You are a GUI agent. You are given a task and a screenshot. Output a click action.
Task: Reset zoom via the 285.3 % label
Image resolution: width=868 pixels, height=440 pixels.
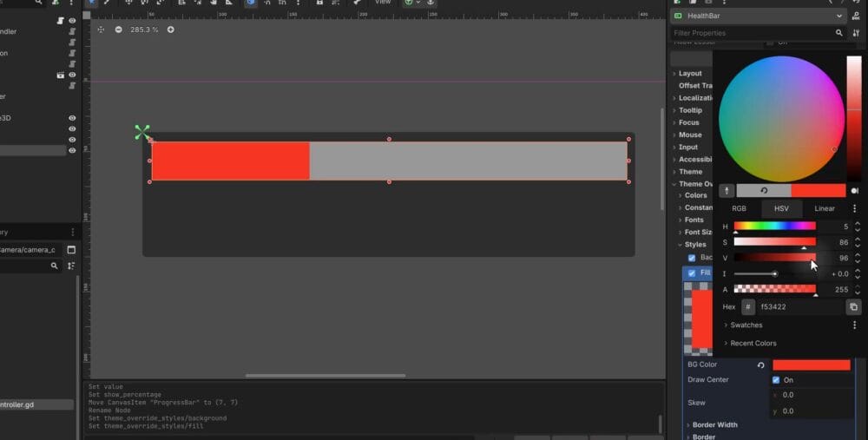tap(144, 30)
